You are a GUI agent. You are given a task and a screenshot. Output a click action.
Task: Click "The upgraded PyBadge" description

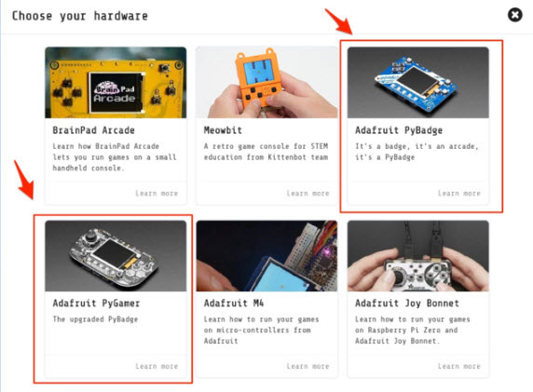tap(95, 319)
